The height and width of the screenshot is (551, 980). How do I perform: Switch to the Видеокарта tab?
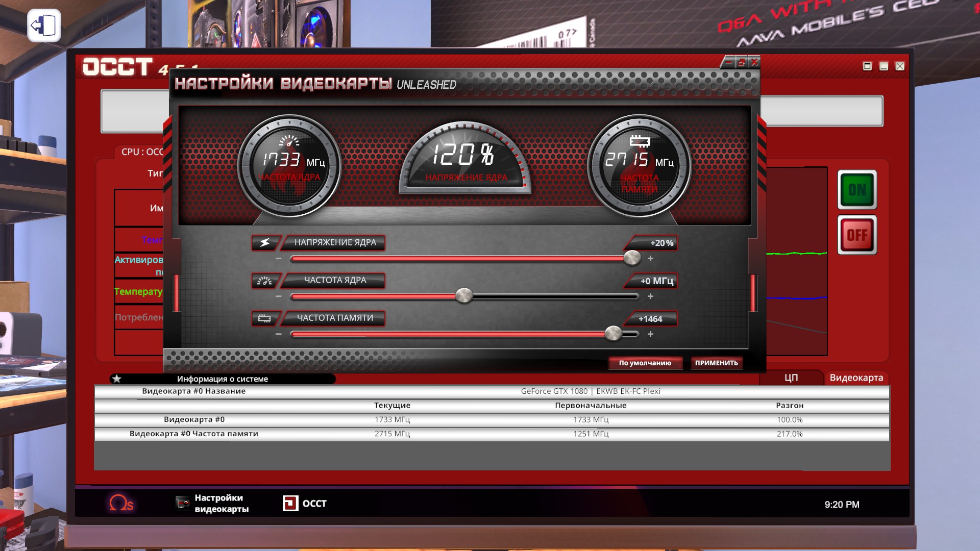[856, 378]
